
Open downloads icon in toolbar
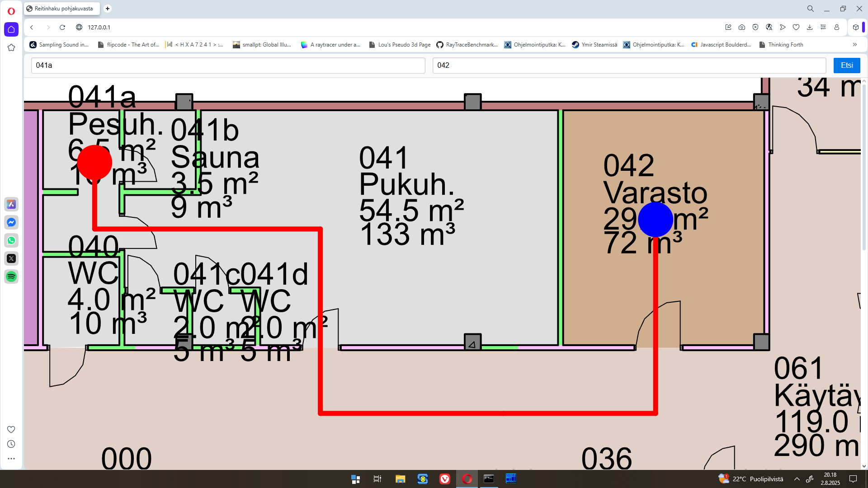810,28
